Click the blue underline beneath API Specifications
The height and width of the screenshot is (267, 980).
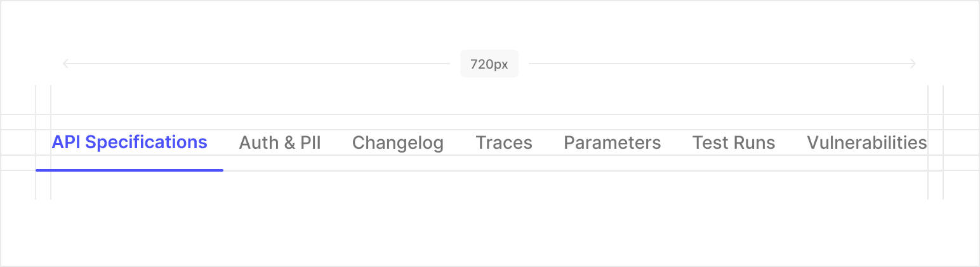pyautogui.click(x=129, y=170)
